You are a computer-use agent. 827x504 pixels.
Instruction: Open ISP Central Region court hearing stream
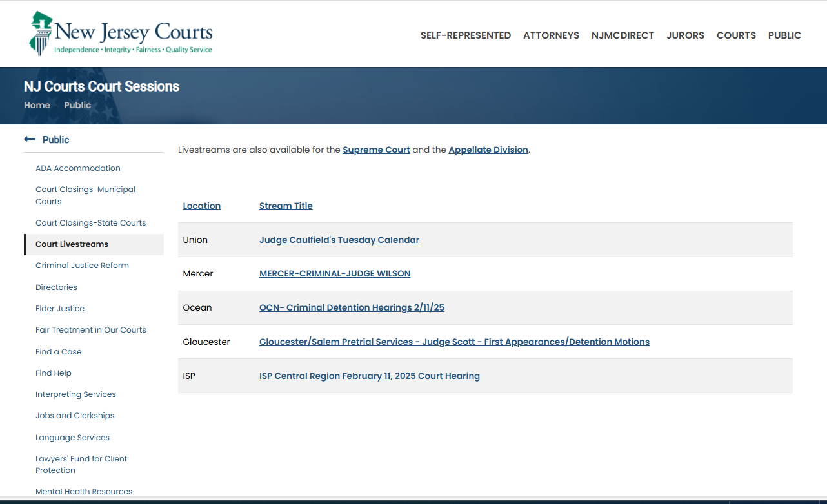coord(370,376)
